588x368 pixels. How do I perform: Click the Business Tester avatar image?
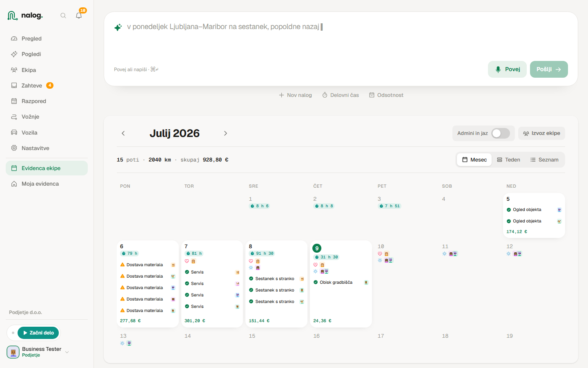point(13,352)
